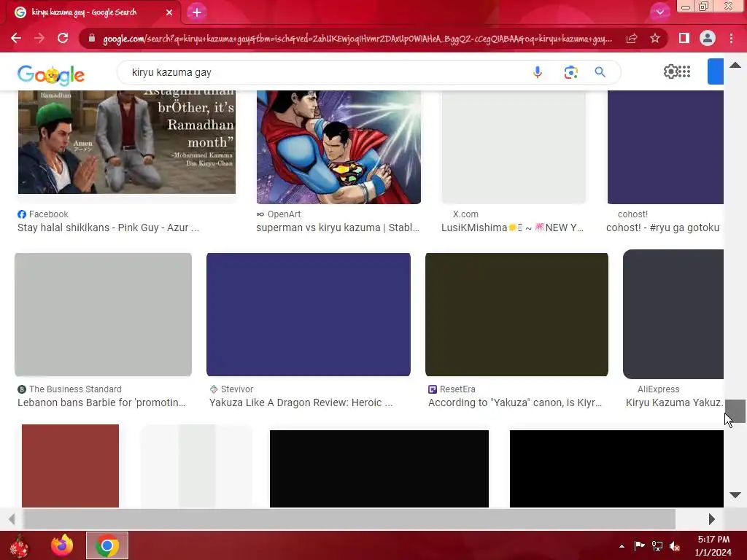Viewport: 747px width, 560px height.
Task: Open The Business Standard thumbnail
Action: (x=104, y=314)
